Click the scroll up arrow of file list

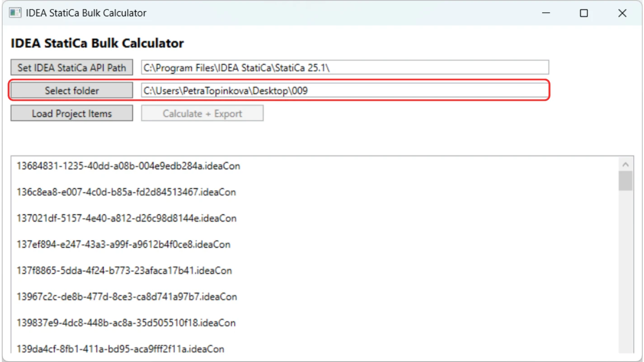click(x=625, y=164)
